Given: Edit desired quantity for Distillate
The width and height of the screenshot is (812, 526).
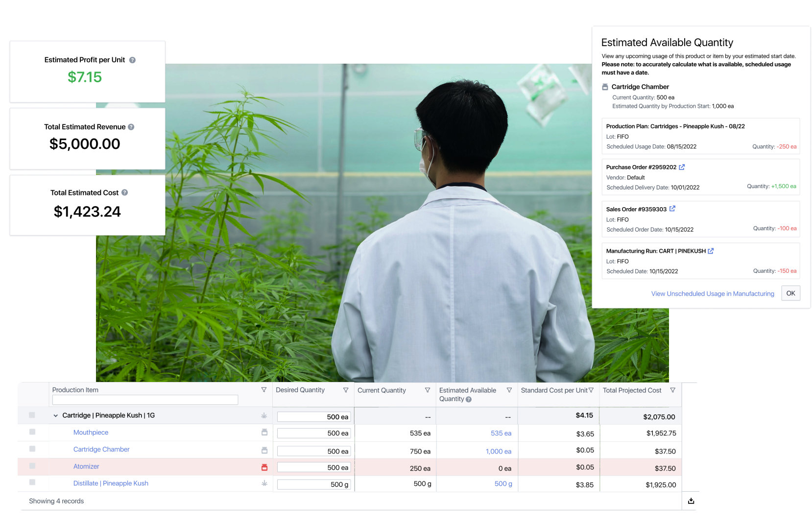Looking at the screenshot, I should (x=314, y=484).
